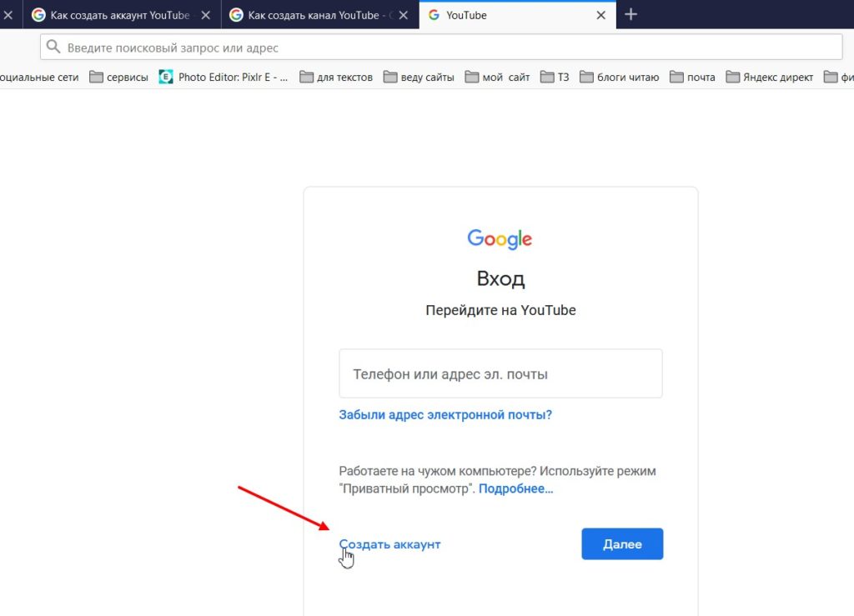854x616 pixels.
Task: Click the 'Создать аккаунт' link
Action: pyautogui.click(x=390, y=544)
